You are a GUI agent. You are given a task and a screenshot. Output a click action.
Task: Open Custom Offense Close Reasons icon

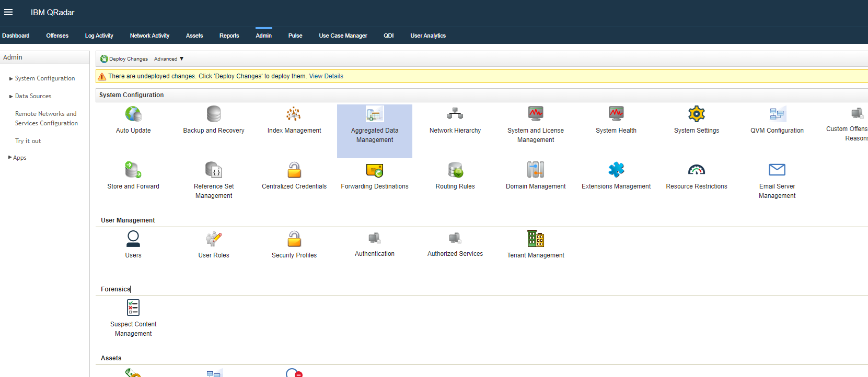(x=857, y=113)
